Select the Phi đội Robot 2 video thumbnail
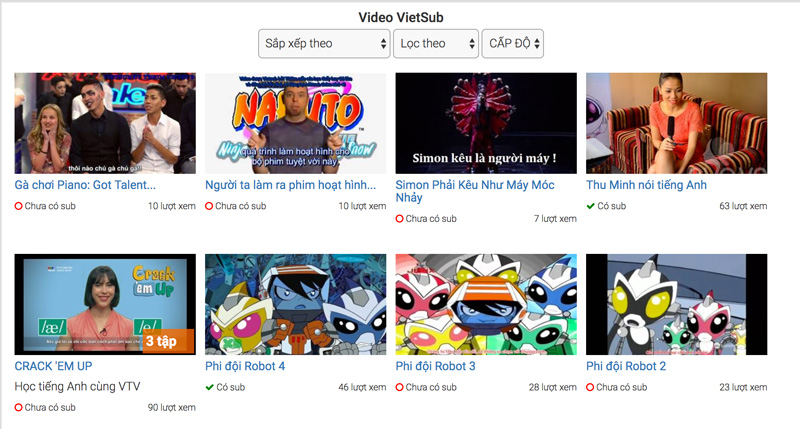The image size is (800, 429). [x=677, y=304]
